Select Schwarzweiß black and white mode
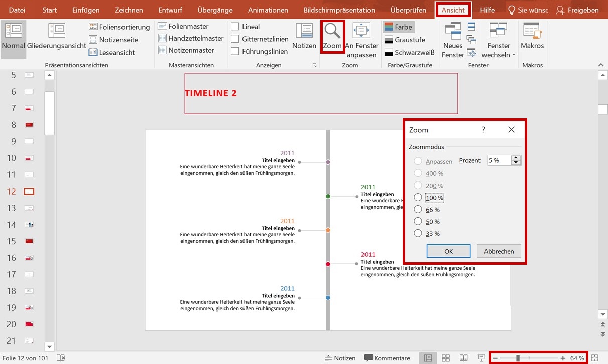This screenshot has height=364, width=608. (x=409, y=53)
